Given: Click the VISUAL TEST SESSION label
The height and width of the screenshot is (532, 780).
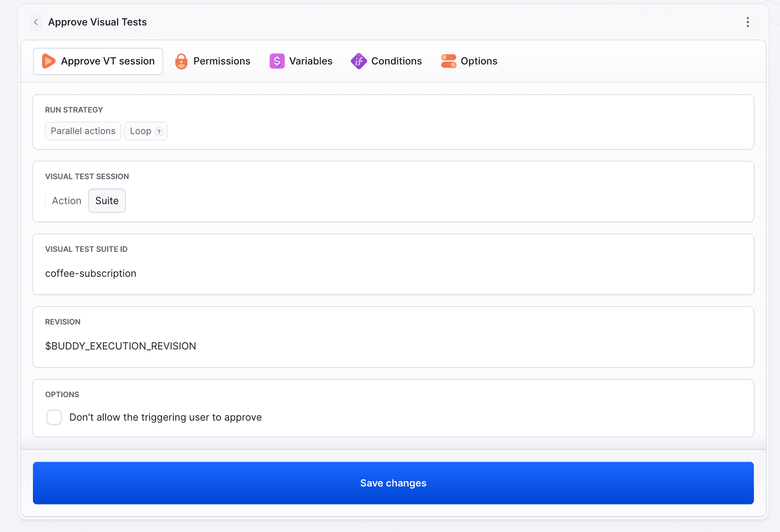Looking at the screenshot, I should 87,176.
